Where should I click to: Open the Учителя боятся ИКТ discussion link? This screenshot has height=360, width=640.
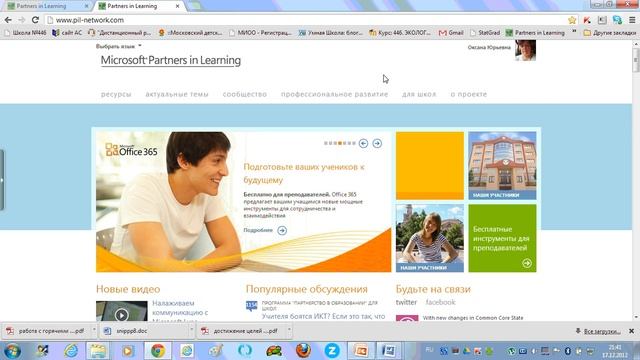click(x=323, y=316)
